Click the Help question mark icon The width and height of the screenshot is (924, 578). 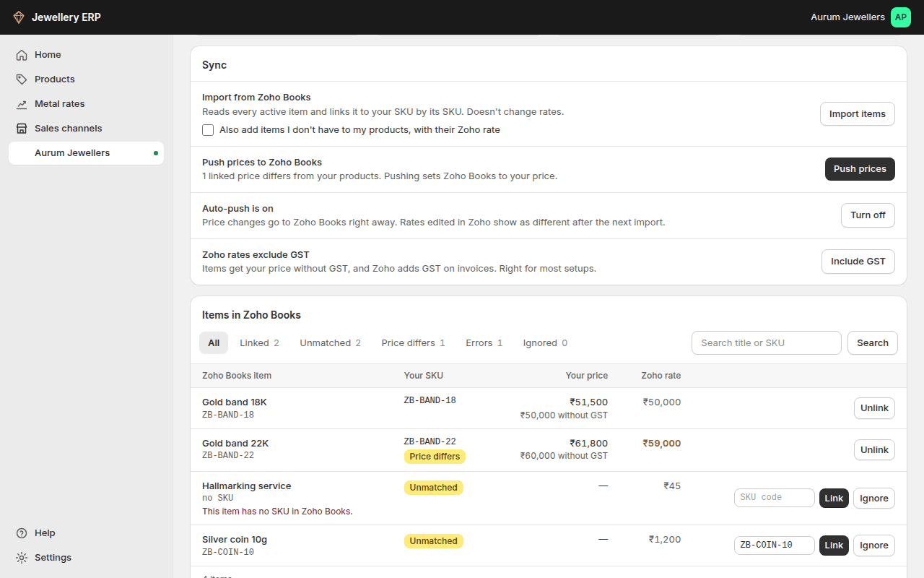pyautogui.click(x=22, y=533)
